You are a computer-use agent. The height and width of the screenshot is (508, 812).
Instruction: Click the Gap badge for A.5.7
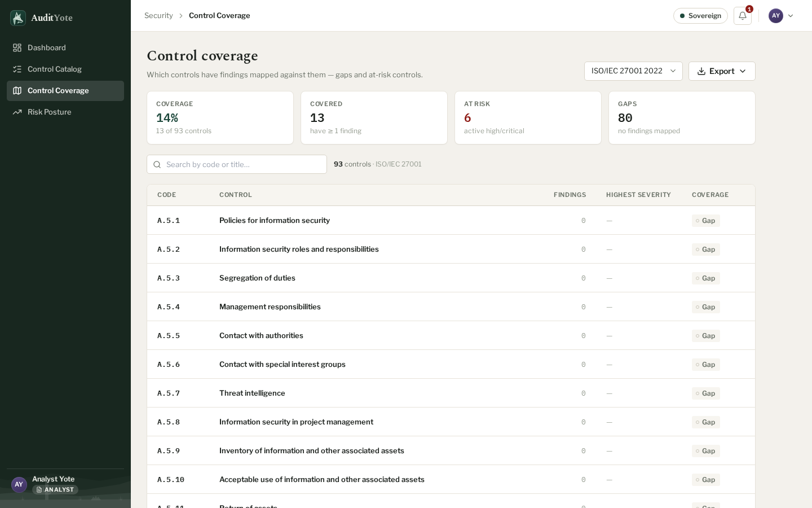(706, 393)
